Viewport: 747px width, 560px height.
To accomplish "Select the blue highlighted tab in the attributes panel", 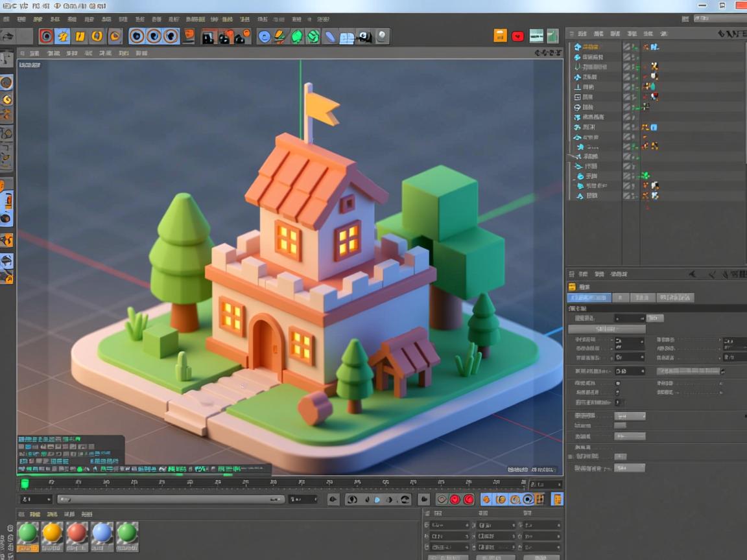I will click(x=589, y=297).
